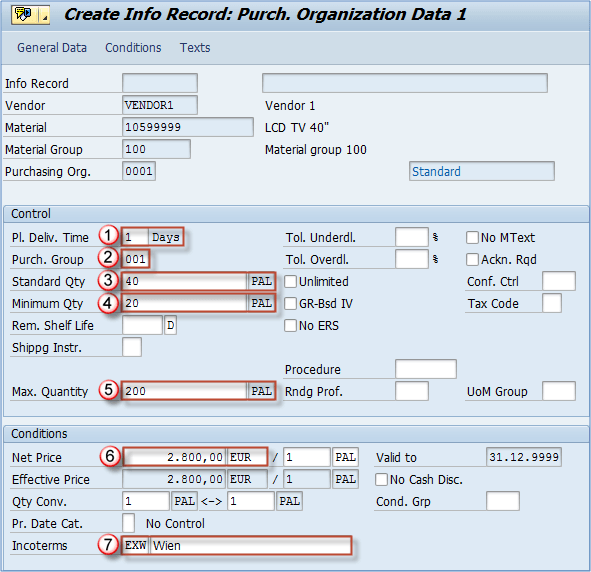This screenshot has height=572, width=591.
Task: Toggle the GR-Bsd IV checkbox
Action: (290, 303)
